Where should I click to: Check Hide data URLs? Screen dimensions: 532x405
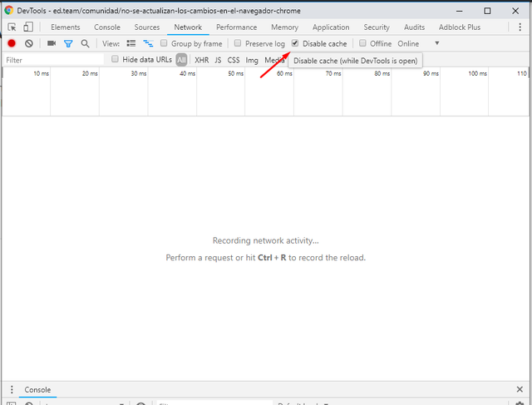point(115,59)
